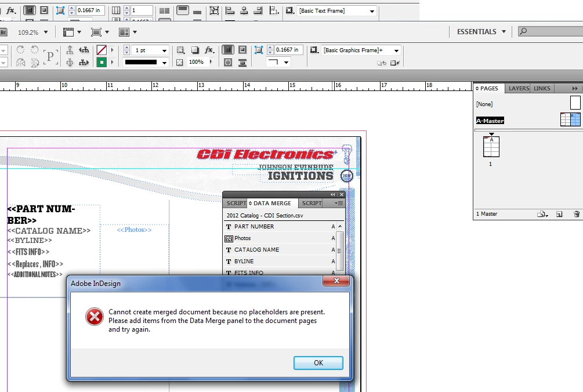583x392 pixels.
Task: Enable Jump Object text wrap
Action: [x=242, y=63]
